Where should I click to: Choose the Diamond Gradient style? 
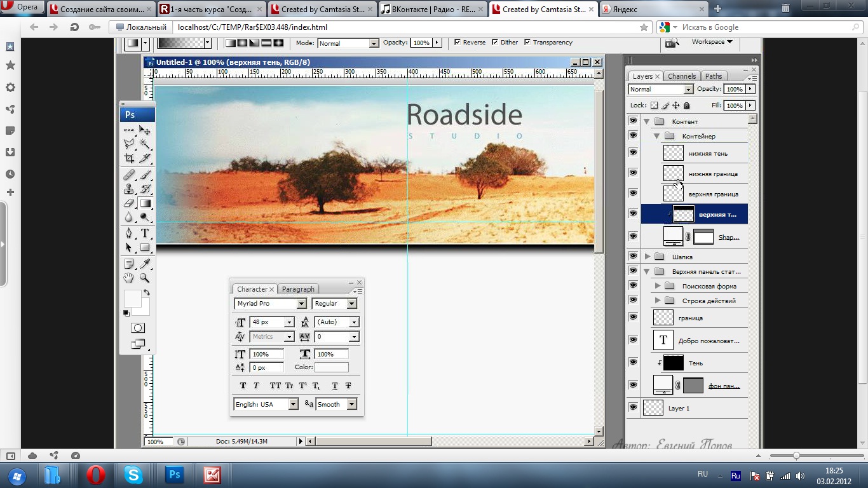point(278,43)
